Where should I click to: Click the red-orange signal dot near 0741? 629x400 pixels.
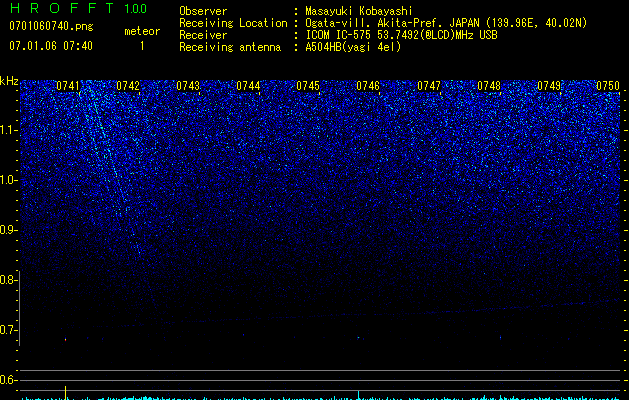65,340
